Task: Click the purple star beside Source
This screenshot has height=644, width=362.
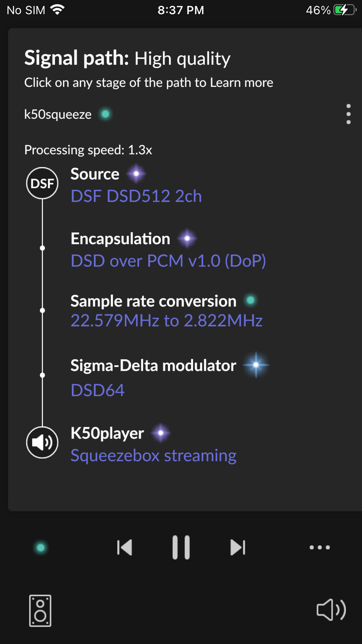Action: (136, 174)
